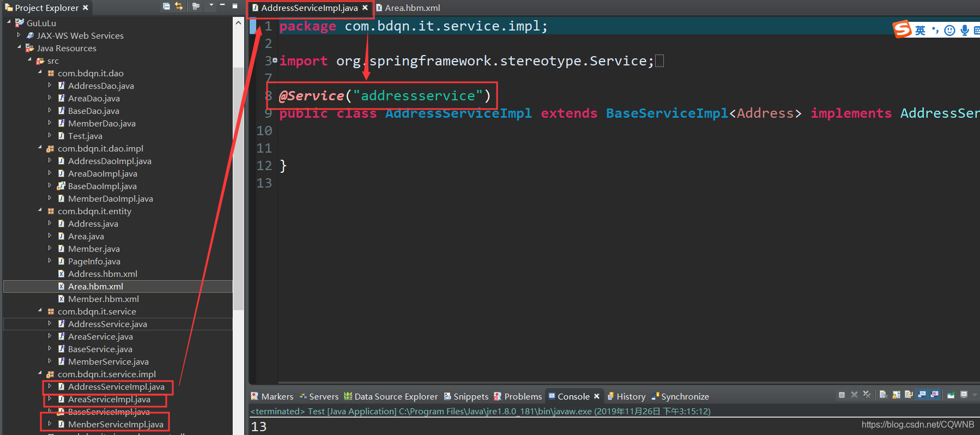Screen dimensions: 980x435
Task: Collapse the src folder node
Action: click(29, 60)
